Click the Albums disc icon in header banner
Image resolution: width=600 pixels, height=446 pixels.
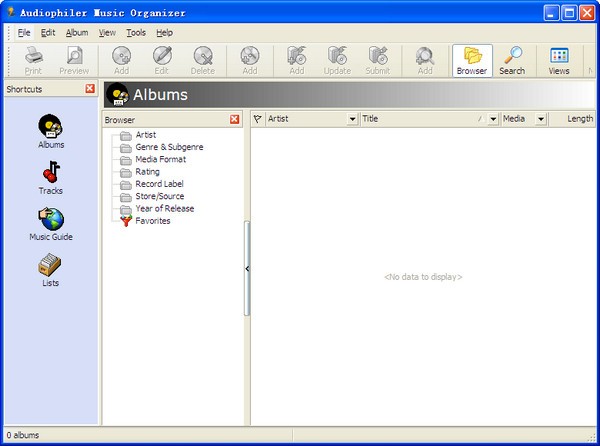click(117, 94)
